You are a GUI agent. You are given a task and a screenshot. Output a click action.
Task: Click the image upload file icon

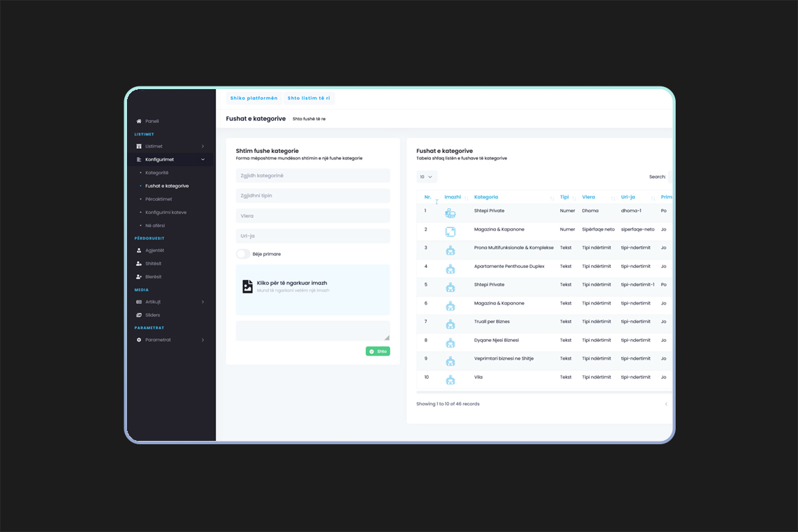point(247,287)
